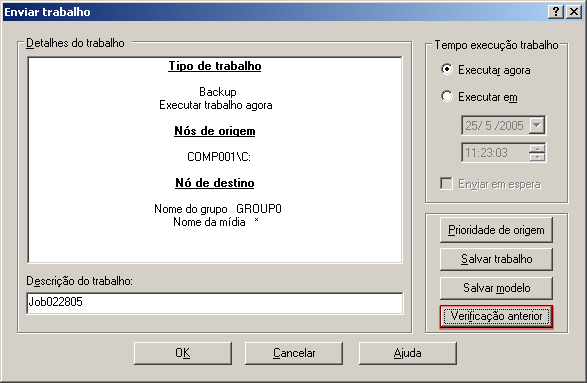Image resolution: width=587 pixels, height=383 pixels.
Task: Click the 'Backup' job type text
Action: click(218, 92)
